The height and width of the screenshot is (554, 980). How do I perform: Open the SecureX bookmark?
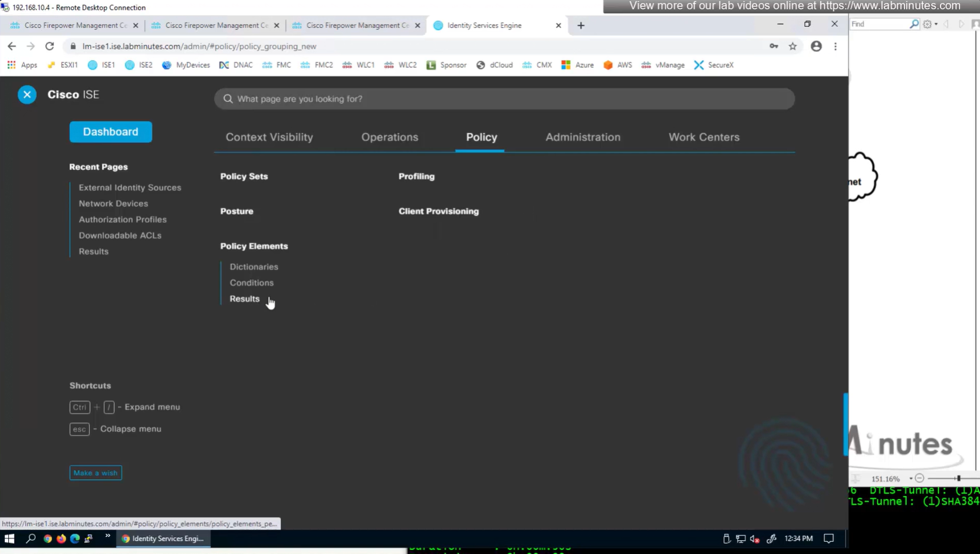click(713, 65)
